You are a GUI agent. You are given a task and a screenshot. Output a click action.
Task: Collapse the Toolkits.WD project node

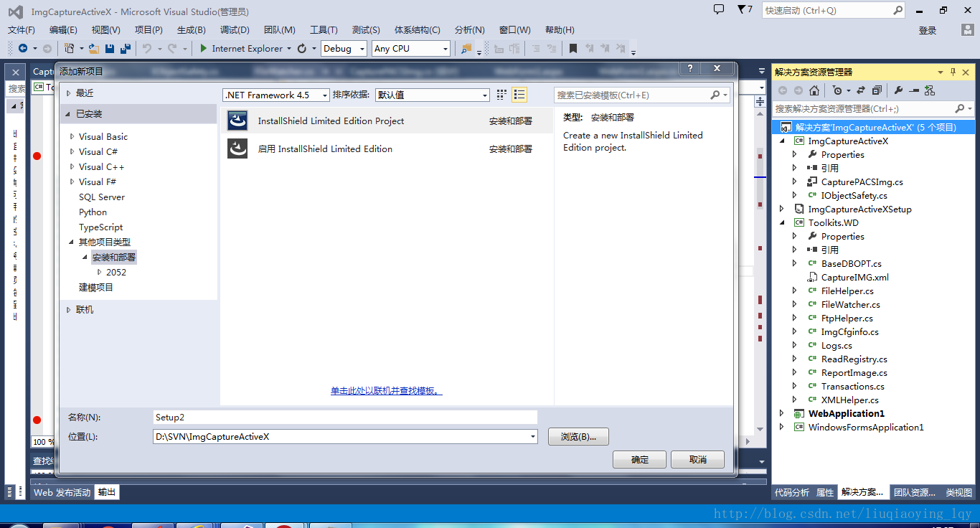point(782,223)
